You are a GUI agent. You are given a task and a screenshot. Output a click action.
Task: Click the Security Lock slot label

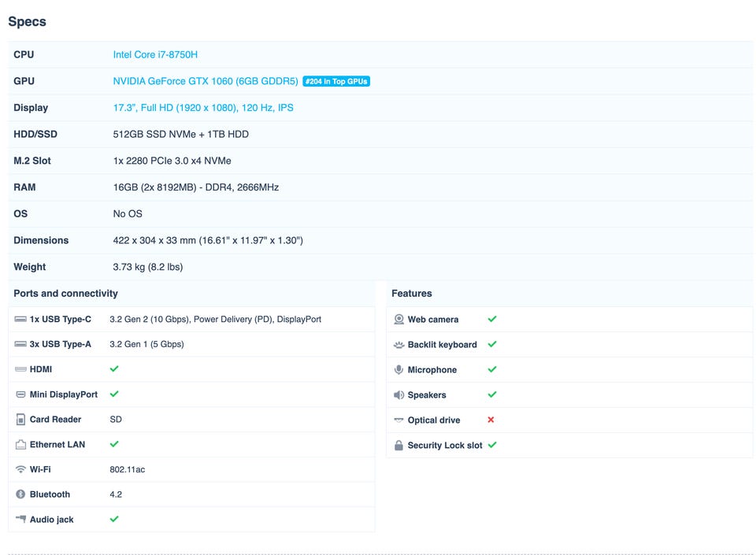pos(445,445)
